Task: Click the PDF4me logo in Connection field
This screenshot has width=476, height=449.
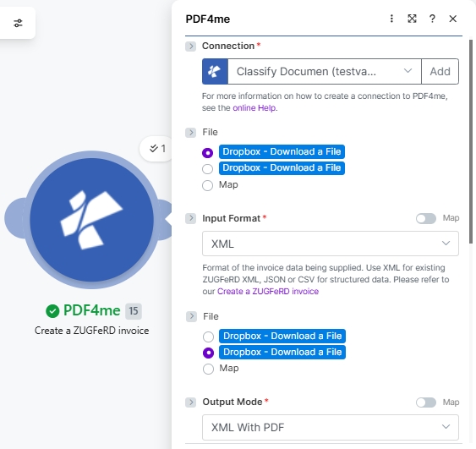Action: [x=215, y=72]
